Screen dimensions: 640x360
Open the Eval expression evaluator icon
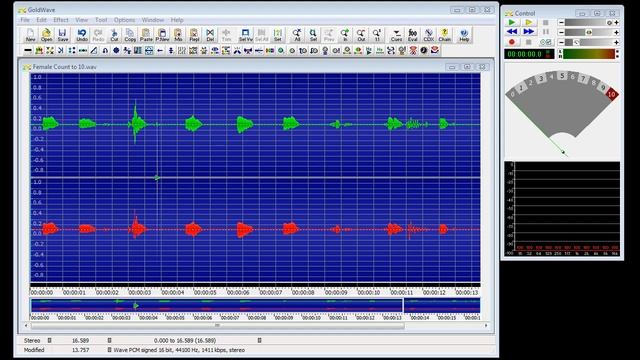point(413,35)
